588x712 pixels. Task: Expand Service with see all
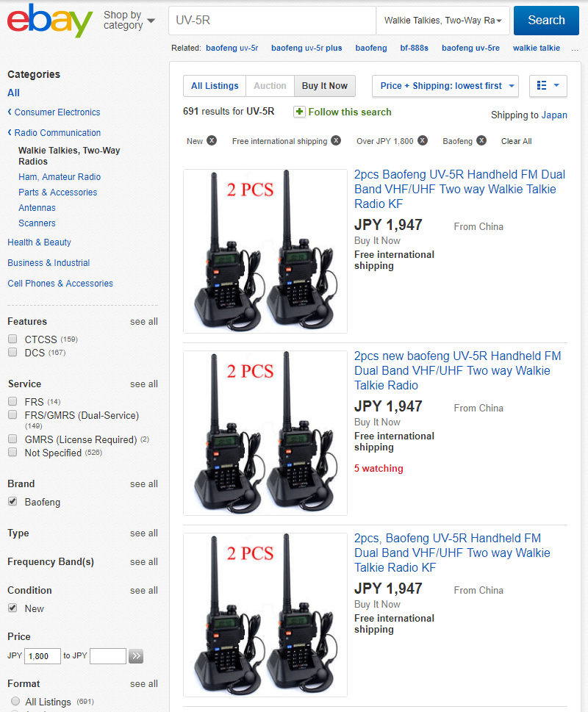coord(144,384)
